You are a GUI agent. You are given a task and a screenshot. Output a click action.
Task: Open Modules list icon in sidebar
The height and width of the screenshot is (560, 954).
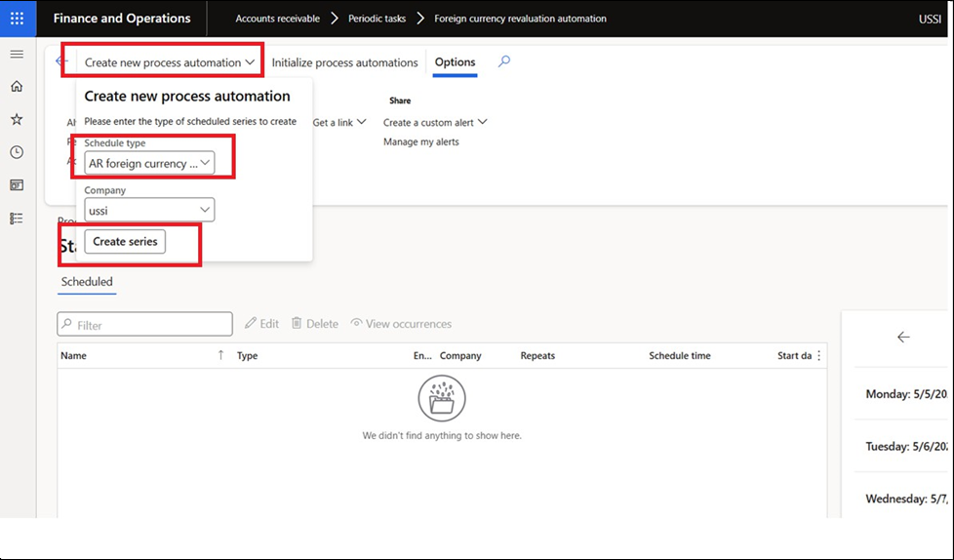click(17, 219)
